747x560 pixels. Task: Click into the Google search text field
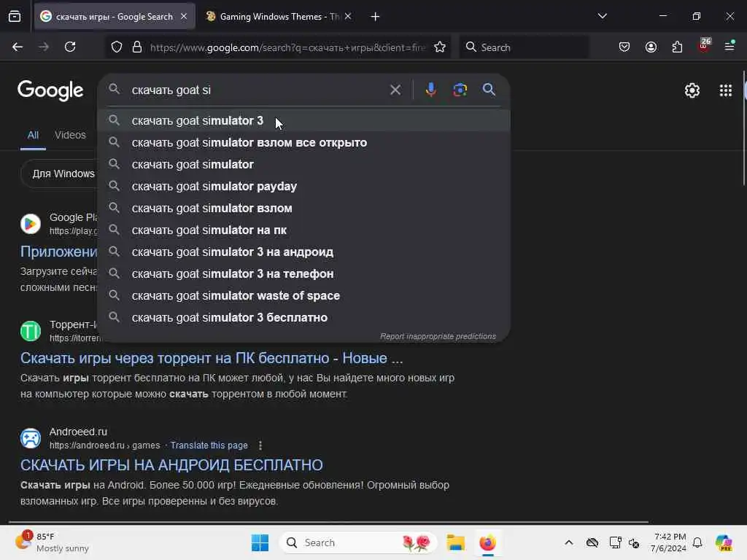pos(258,90)
